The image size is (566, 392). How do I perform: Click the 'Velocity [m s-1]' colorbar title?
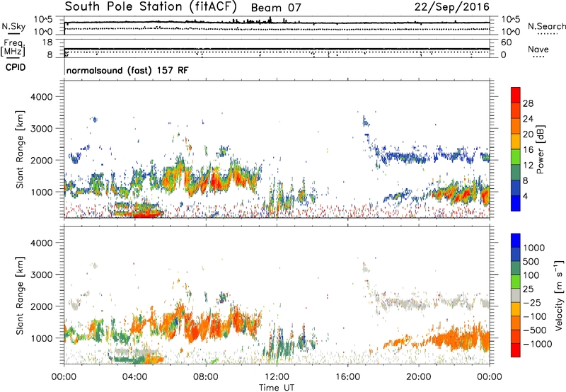[x=559, y=295]
